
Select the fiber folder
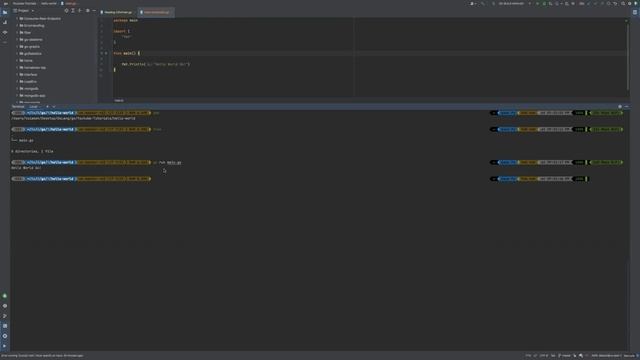pyautogui.click(x=25, y=32)
